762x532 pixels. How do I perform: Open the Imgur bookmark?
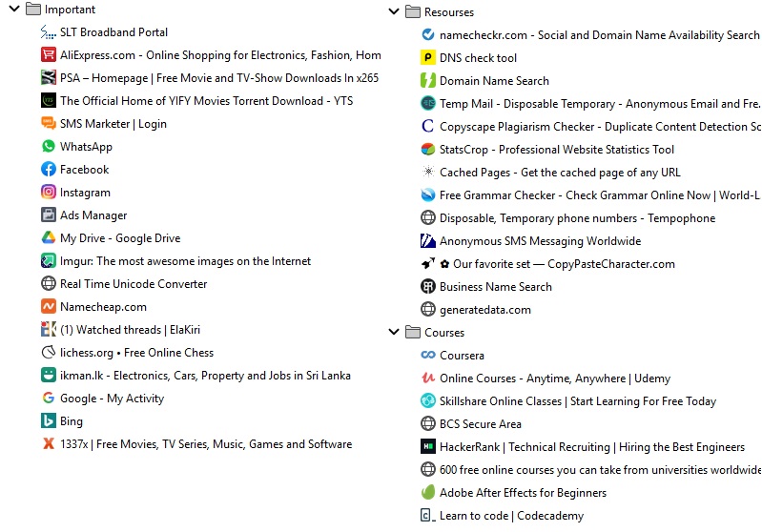click(185, 261)
